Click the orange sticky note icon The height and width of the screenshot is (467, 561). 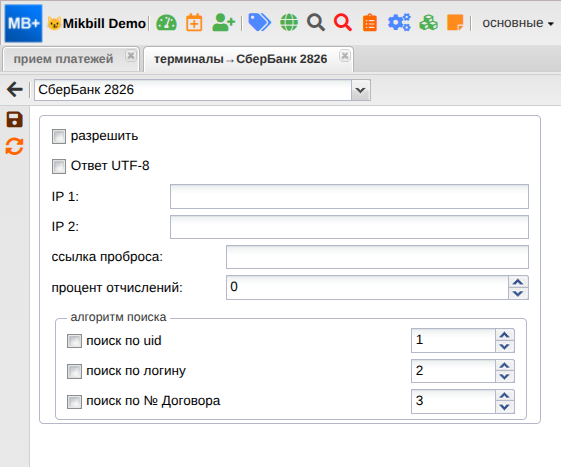coord(455,23)
